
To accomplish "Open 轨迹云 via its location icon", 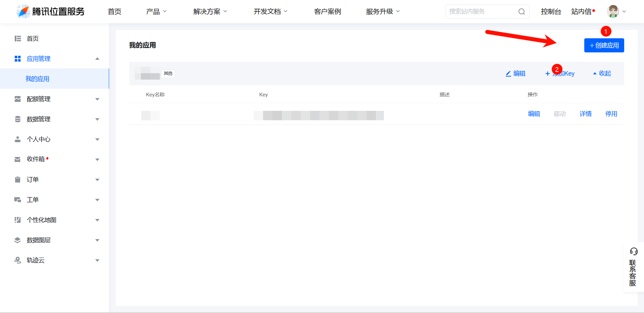I will click(x=18, y=260).
